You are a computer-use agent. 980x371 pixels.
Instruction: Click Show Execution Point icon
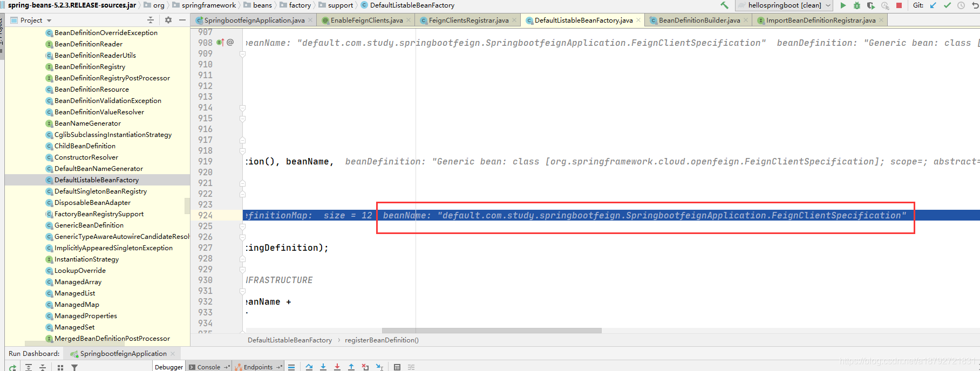tap(291, 367)
